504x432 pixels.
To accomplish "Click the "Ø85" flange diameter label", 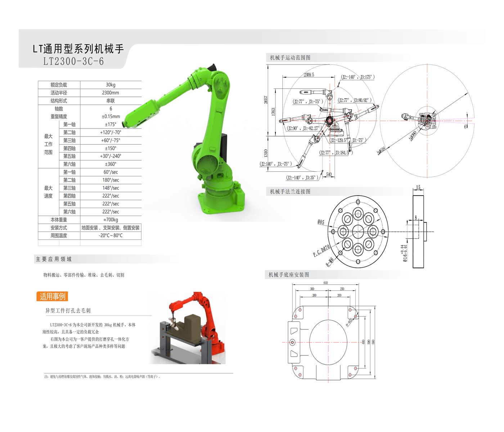I will (x=321, y=222).
